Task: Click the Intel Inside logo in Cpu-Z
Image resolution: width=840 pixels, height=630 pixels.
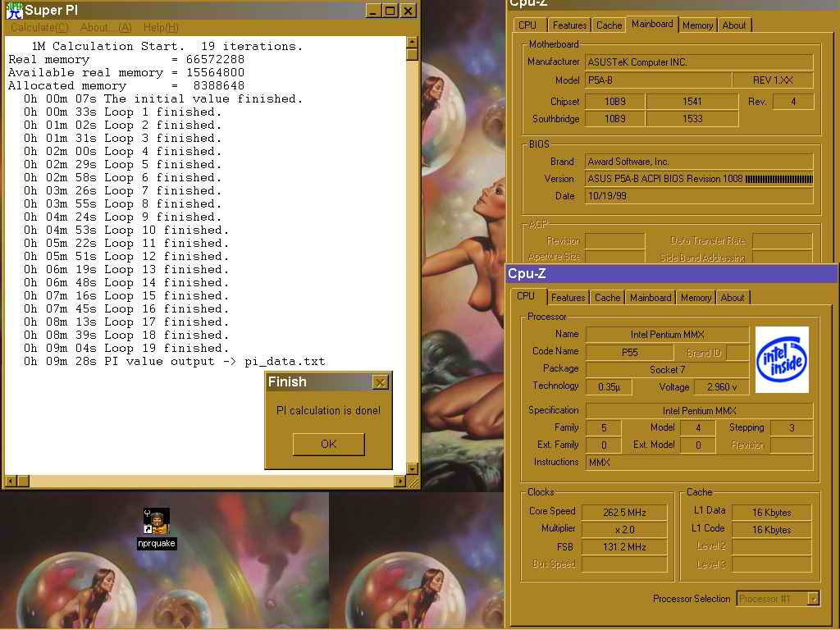Action: point(782,359)
